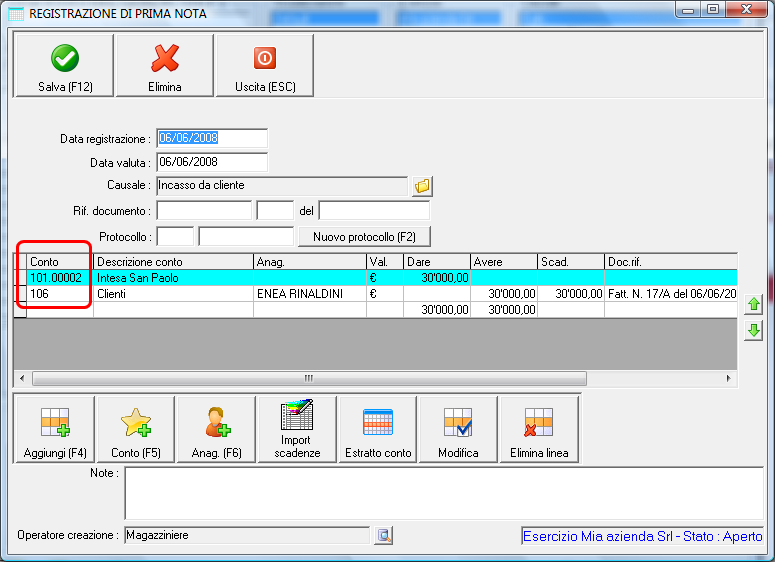Click the first Protocollo field
The image size is (775, 562).
point(175,237)
